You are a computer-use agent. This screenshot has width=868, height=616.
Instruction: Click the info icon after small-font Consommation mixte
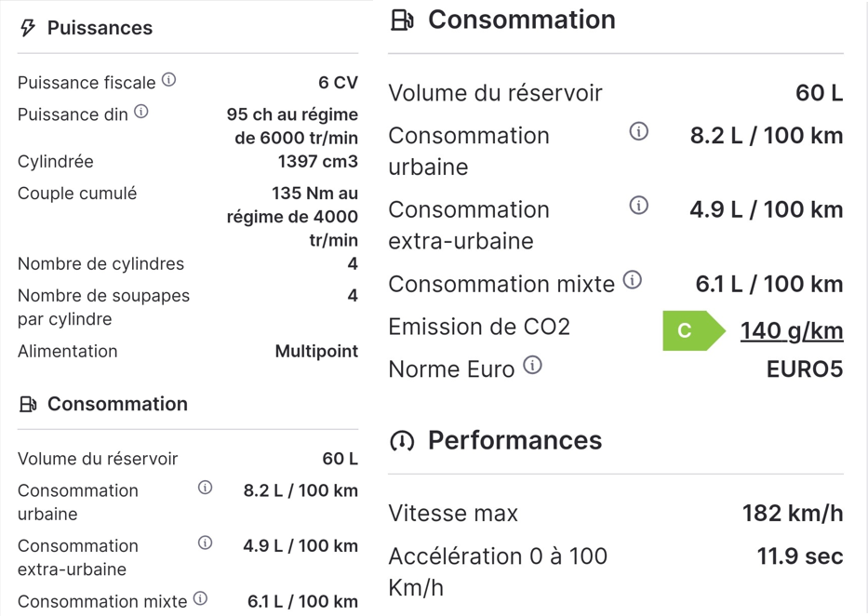[x=200, y=598]
